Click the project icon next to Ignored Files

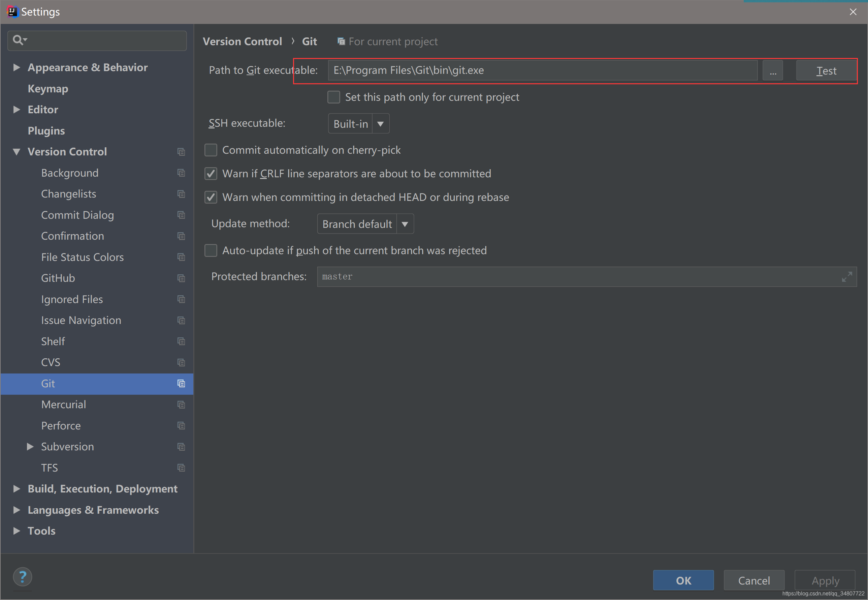pos(181,299)
